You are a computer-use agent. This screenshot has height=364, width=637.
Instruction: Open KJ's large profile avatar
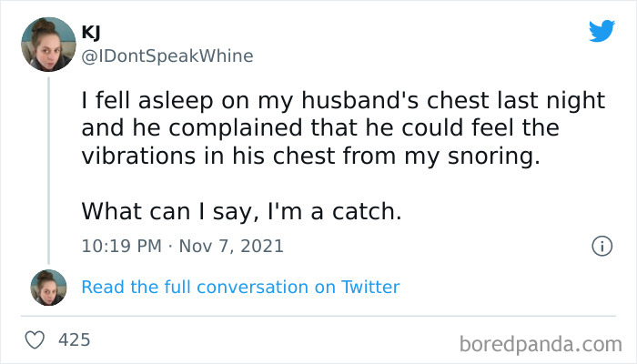(48, 44)
